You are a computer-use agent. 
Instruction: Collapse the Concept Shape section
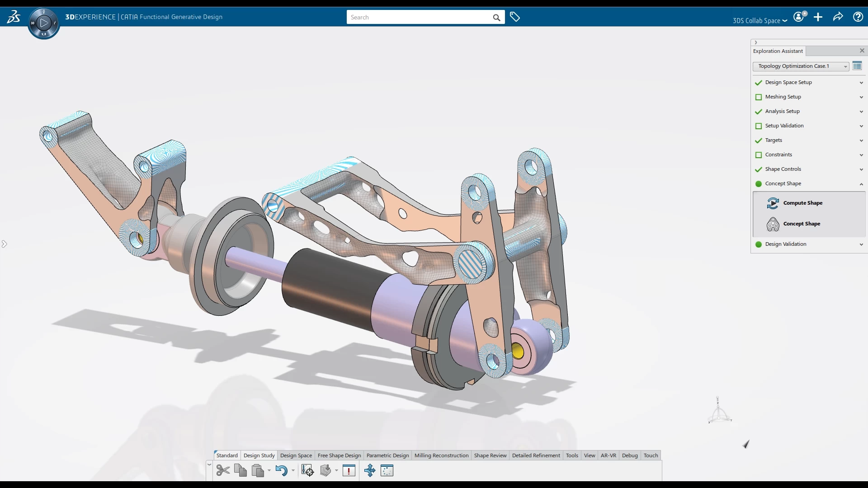click(861, 184)
